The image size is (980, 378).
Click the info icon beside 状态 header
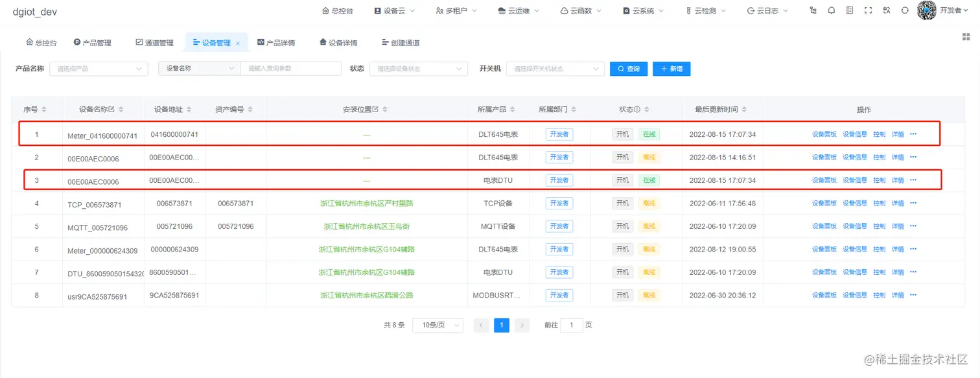click(637, 110)
